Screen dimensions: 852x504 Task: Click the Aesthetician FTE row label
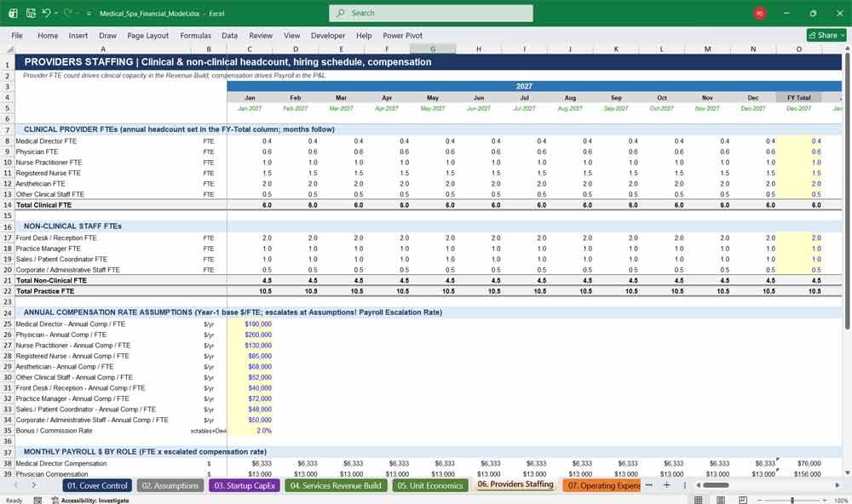pos(40,184)
